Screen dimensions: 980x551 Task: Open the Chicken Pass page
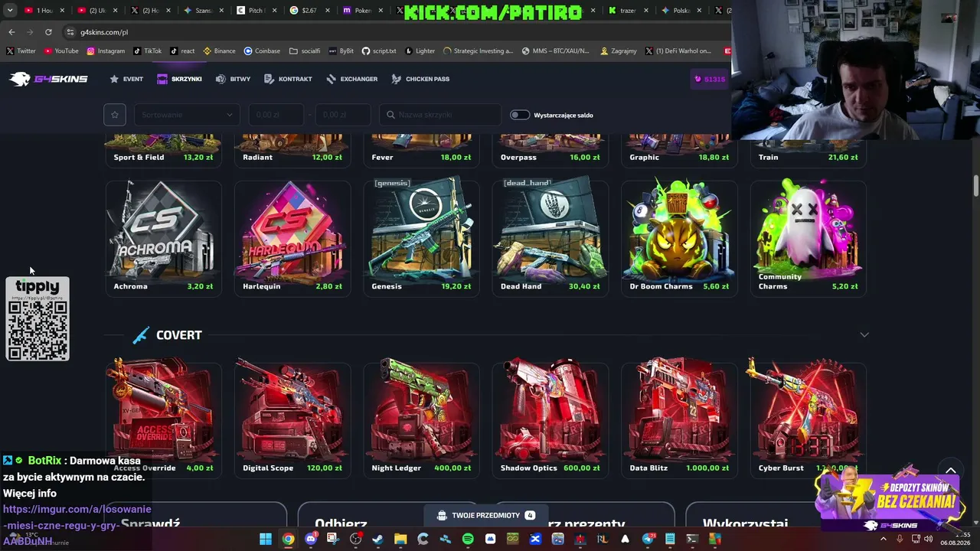(x=420, y=79)
